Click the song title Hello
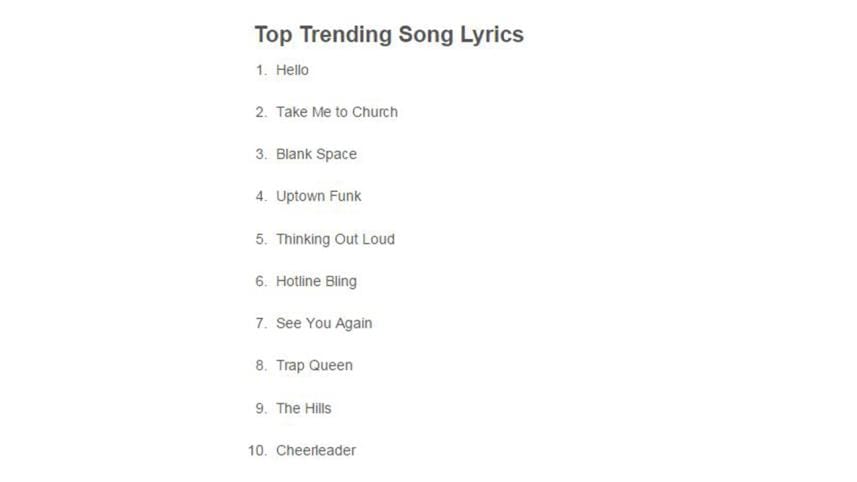 [x=292, y=70]
